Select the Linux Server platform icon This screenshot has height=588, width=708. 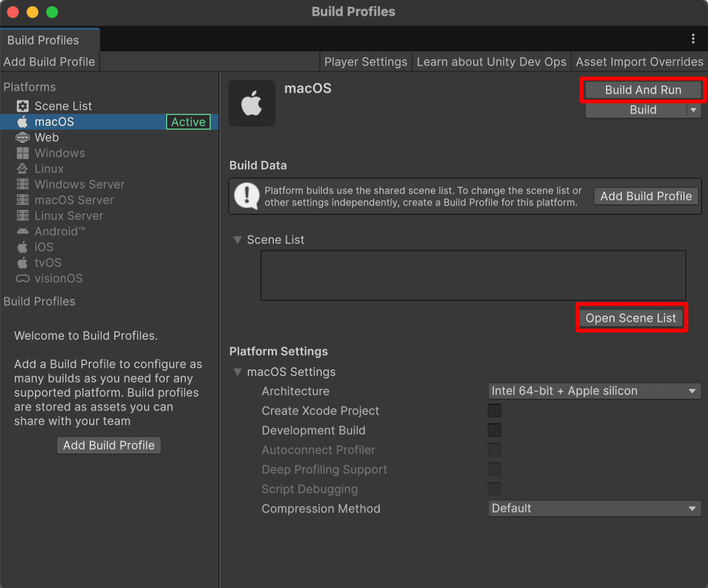coord(22,216)
